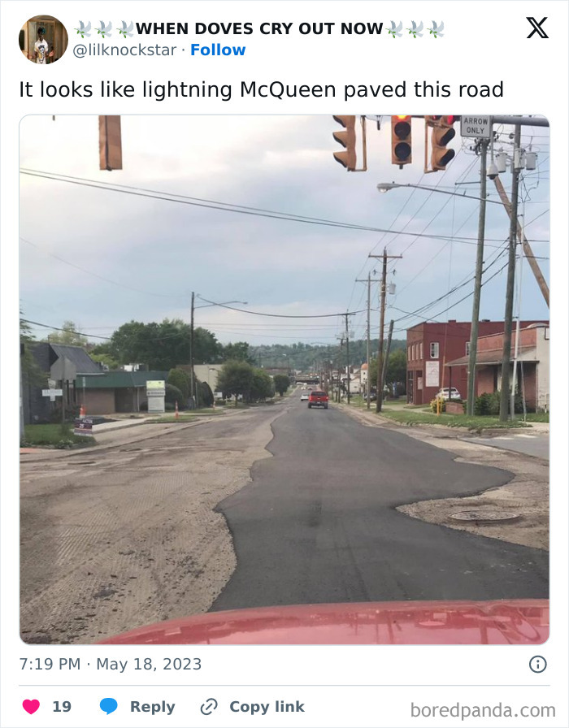Click the X logo in the corner
The height and width of the screenshot is (728, 569).
(x=537, y=28)
